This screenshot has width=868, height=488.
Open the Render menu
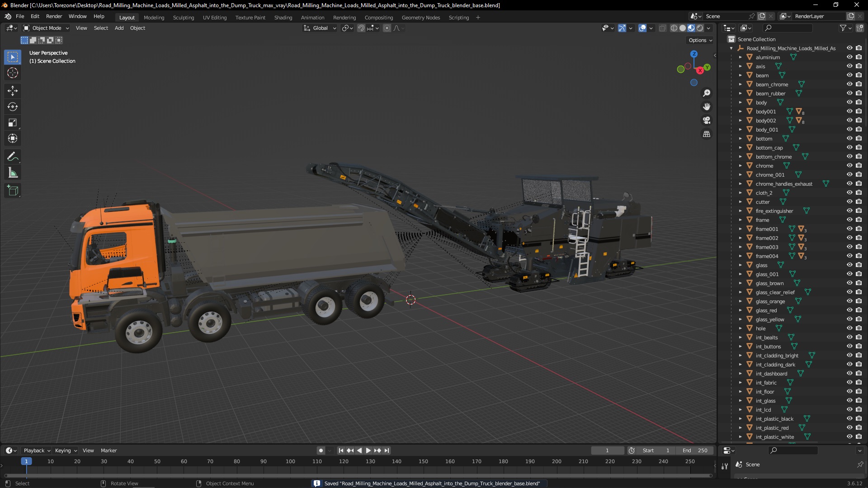[x=54, y=16]
